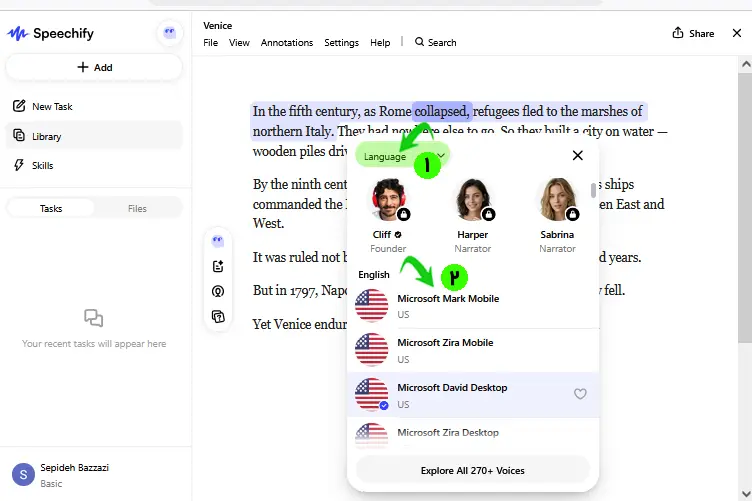This screenshot has width=752, height=501.
Task: Select the Cliff voice avatar
Action: coord(388,199)
